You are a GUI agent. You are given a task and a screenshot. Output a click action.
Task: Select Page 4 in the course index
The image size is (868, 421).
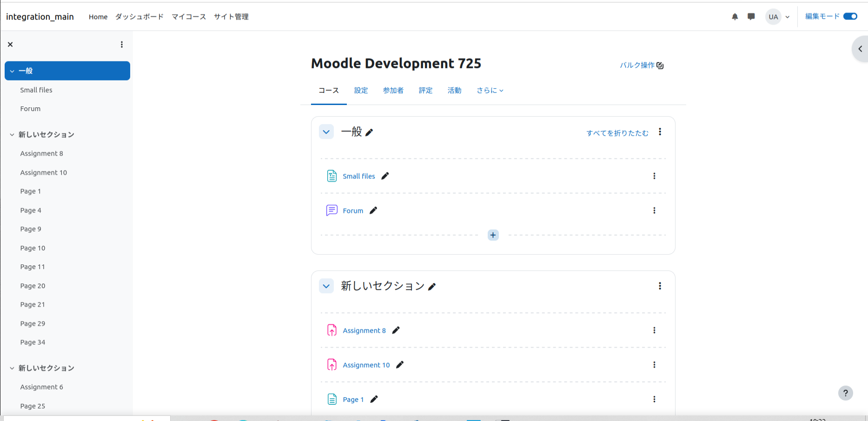click(31, 210)
